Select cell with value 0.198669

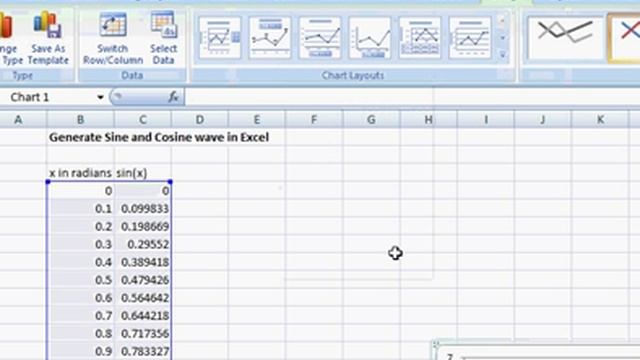coord(142,227)
